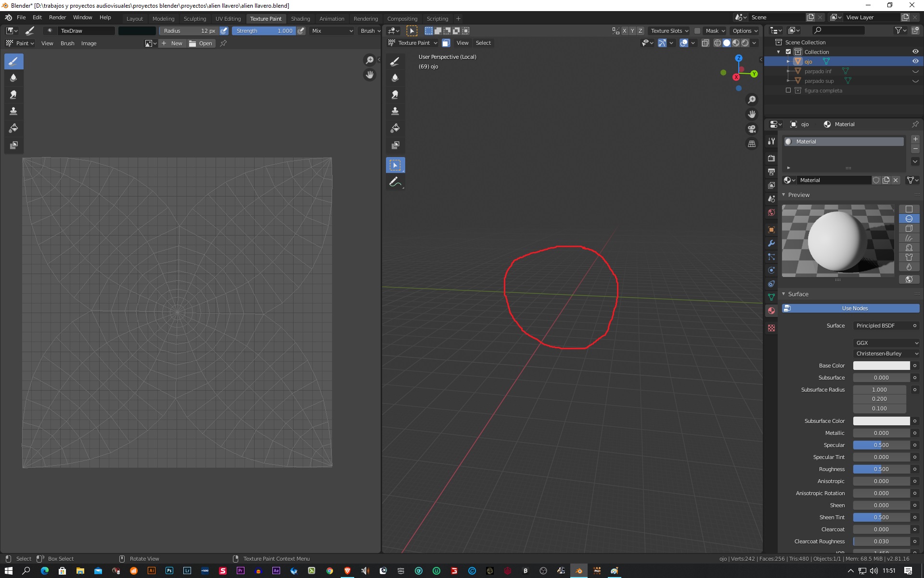The width and height of the screenshot is (924, 578).
Task: Open the Mix blend mode dropdown
Action: tap(332, 31)
